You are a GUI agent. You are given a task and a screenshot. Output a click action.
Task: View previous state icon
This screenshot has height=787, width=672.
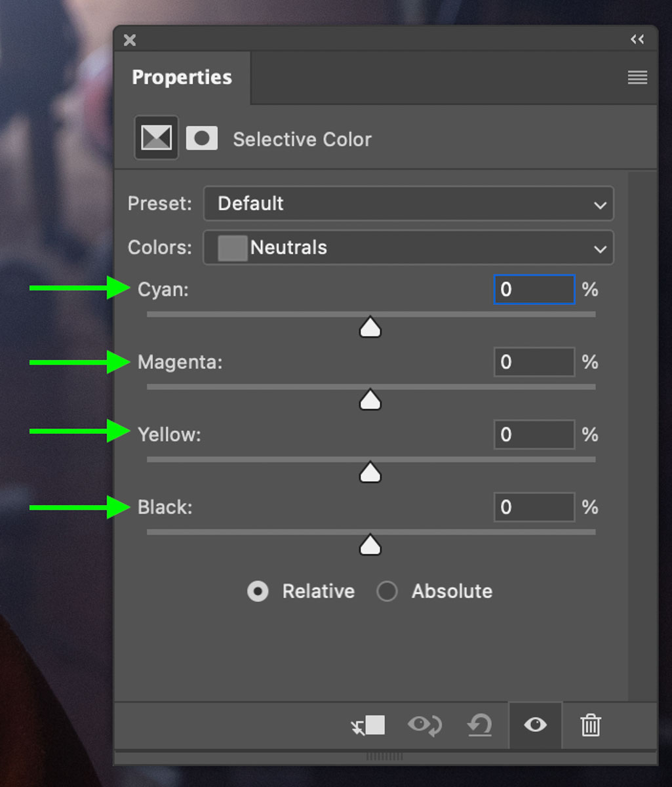[x=425, y=725]
